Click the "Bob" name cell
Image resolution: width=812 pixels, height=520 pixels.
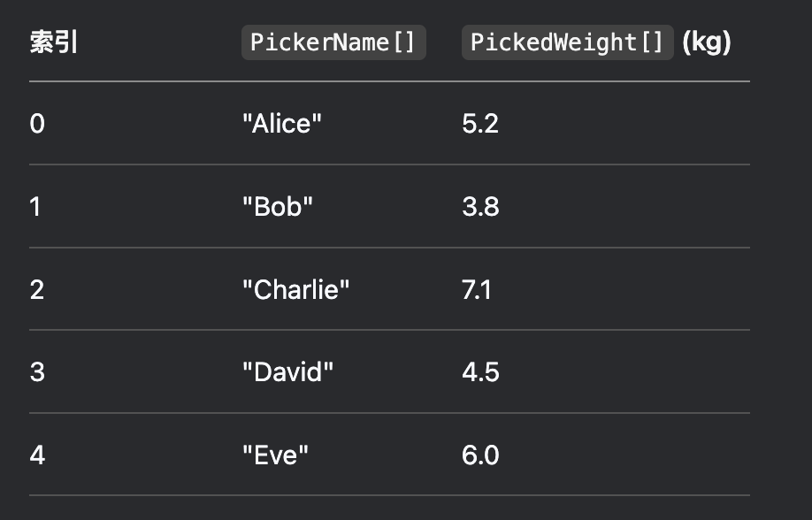pos(278,206)
